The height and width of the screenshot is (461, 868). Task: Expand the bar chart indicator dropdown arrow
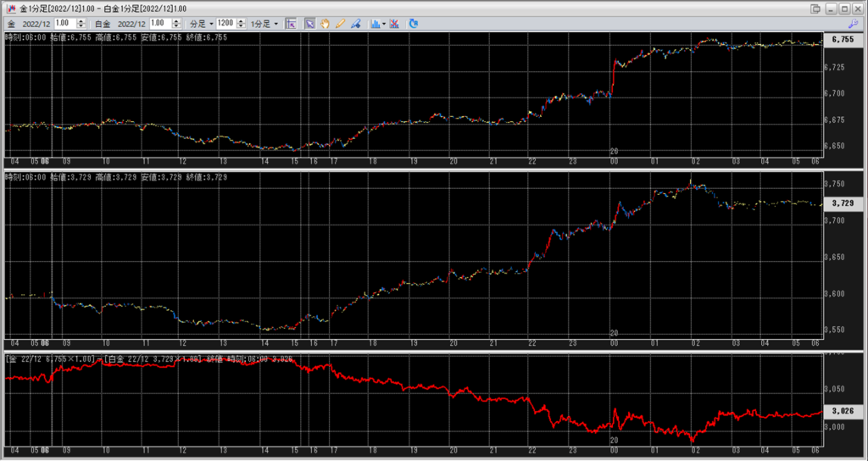[384, 24]
